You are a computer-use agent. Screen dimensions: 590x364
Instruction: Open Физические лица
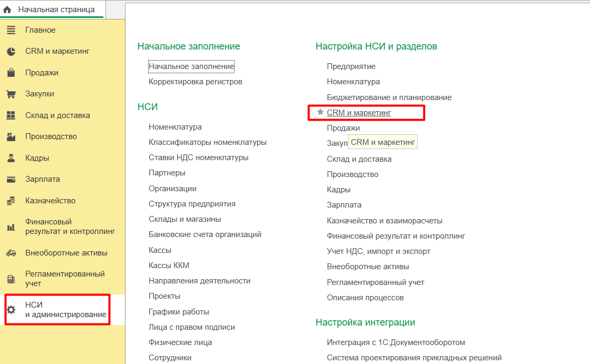(x=180, y=342)
